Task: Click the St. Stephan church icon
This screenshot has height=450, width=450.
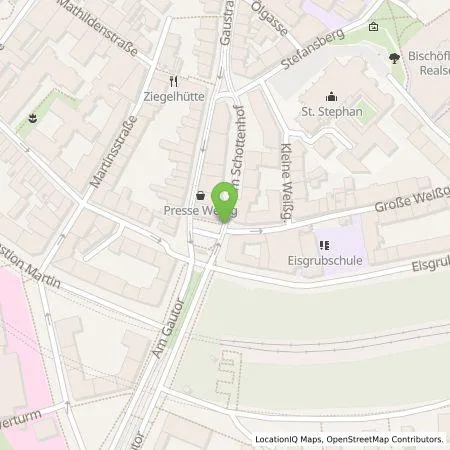Action: (x=331, y=97)
